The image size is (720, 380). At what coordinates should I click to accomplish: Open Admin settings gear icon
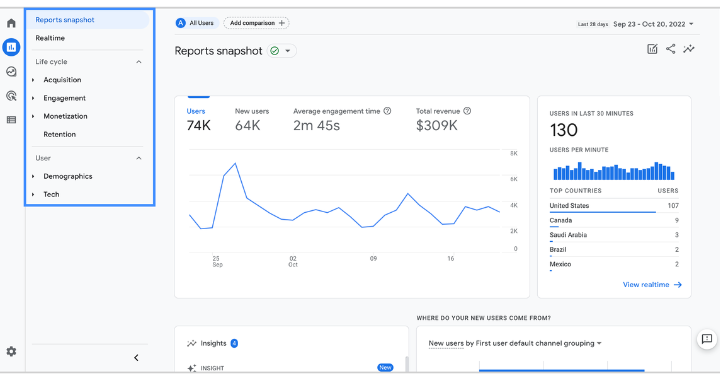point(11,352)
